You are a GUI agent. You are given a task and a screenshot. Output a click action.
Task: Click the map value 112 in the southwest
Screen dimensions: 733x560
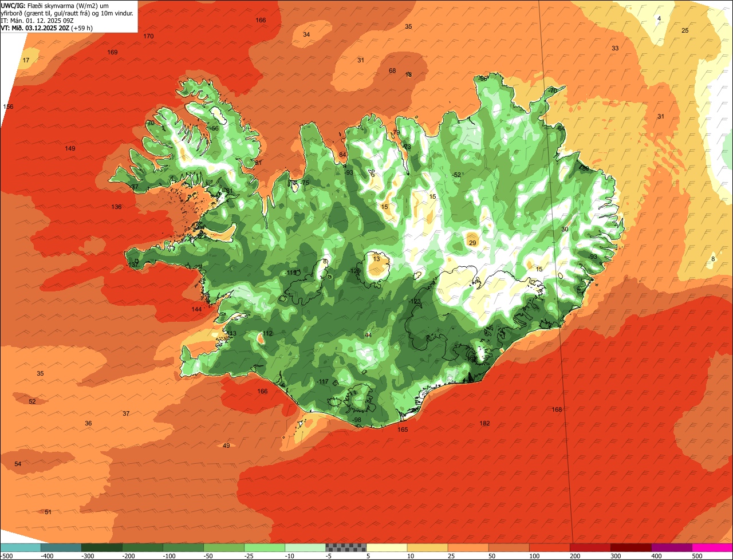point(267,333)
